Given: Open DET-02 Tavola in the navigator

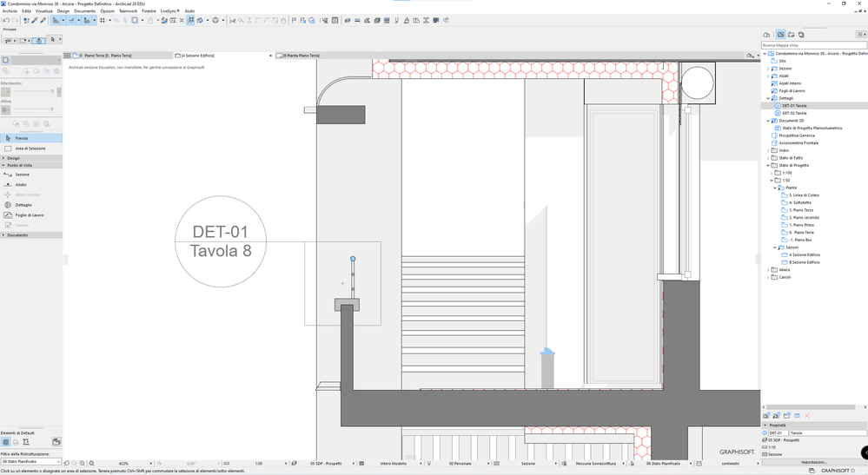Looking at the screenshot, I should click(794, 113).
